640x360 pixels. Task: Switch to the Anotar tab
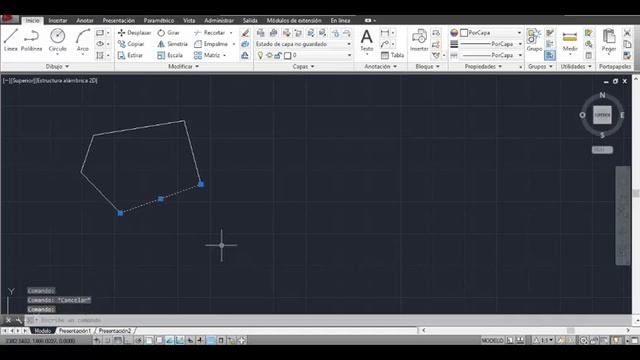[85, 20]
